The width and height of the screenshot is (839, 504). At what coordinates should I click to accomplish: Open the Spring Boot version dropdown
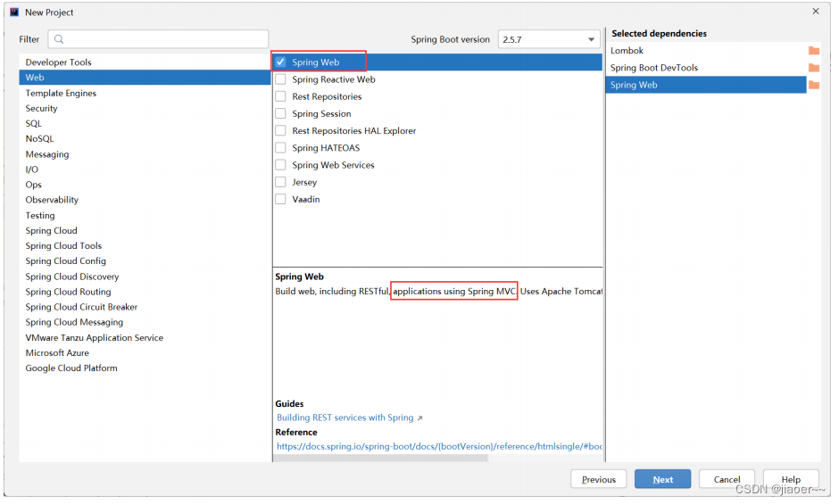(x=549, y=39)
